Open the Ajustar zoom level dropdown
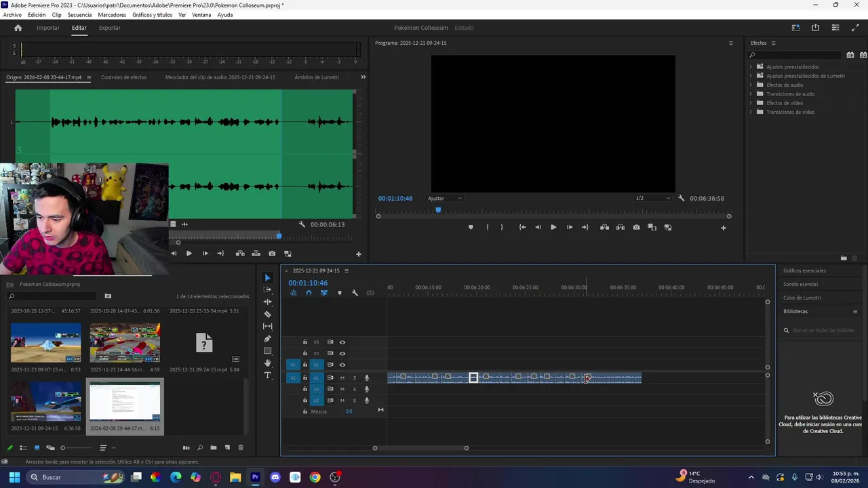 pos(445,199)
